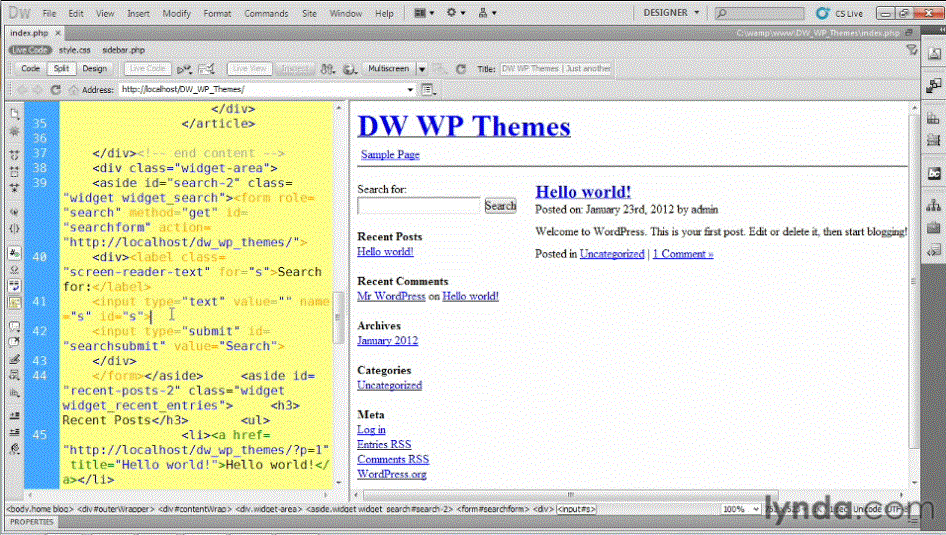This screenshot has width=946, height=535.
Task: Click the Home icon before Address label
Action: 74,89
